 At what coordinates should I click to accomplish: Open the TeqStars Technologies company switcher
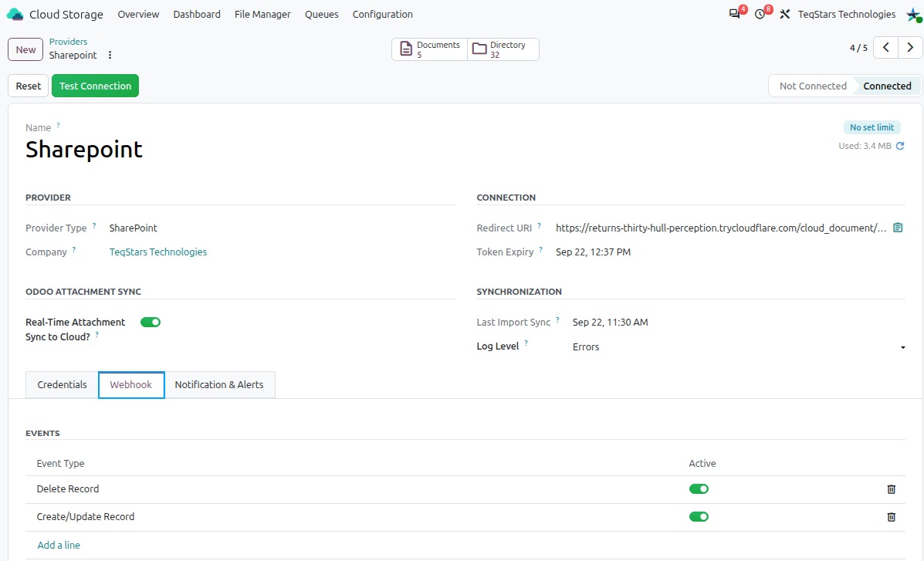(x=847, y=14)
